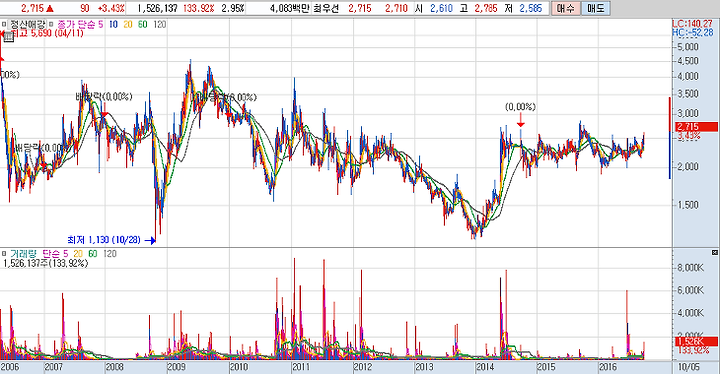Viewport: 720px width, 374px height.
Task: Click the LC:140,27 indicator
Action: 692,24
